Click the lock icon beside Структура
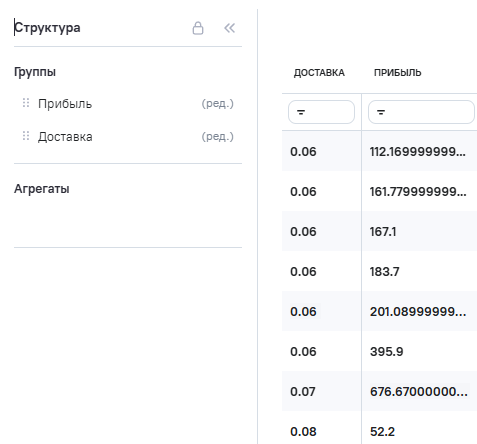Screen dimensions: 477x444 pyautogui.click(x=198, y=28)
